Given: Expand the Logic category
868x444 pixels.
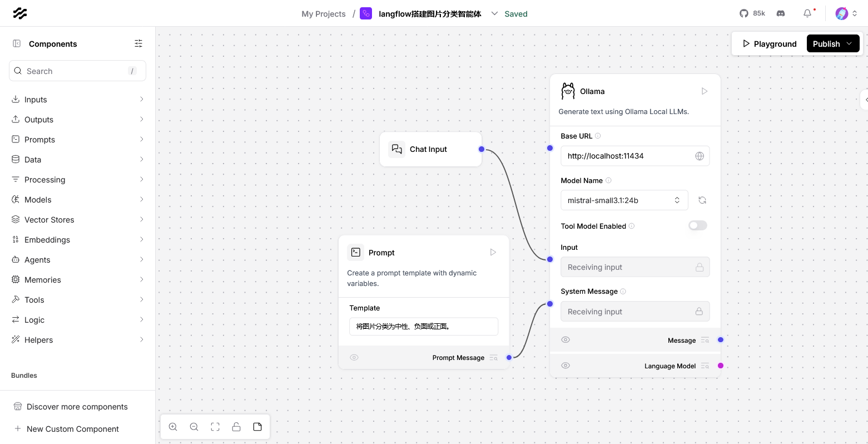Looking at the screenshot, I should 78,320.
